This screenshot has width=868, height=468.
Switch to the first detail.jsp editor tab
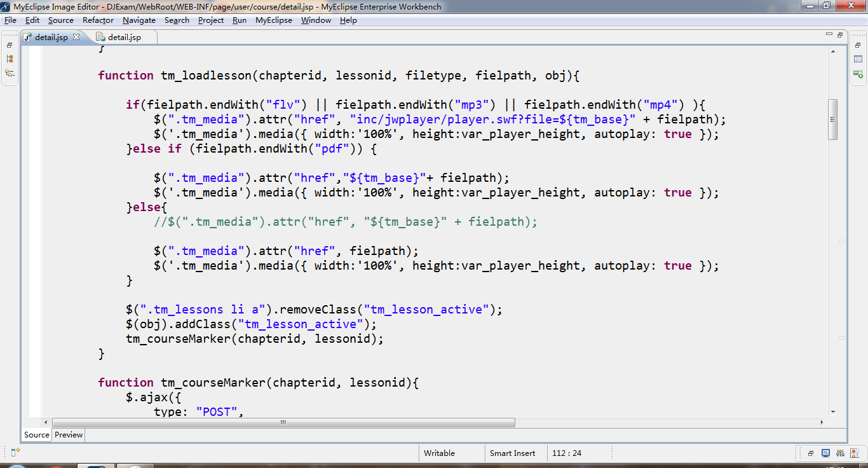pos(51,37)
